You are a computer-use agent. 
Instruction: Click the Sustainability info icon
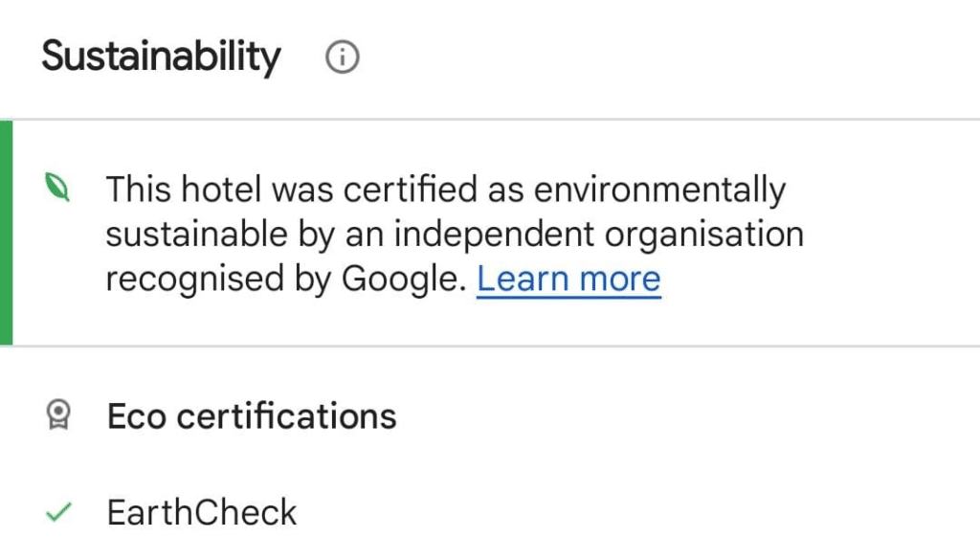[x=342, y=56]
